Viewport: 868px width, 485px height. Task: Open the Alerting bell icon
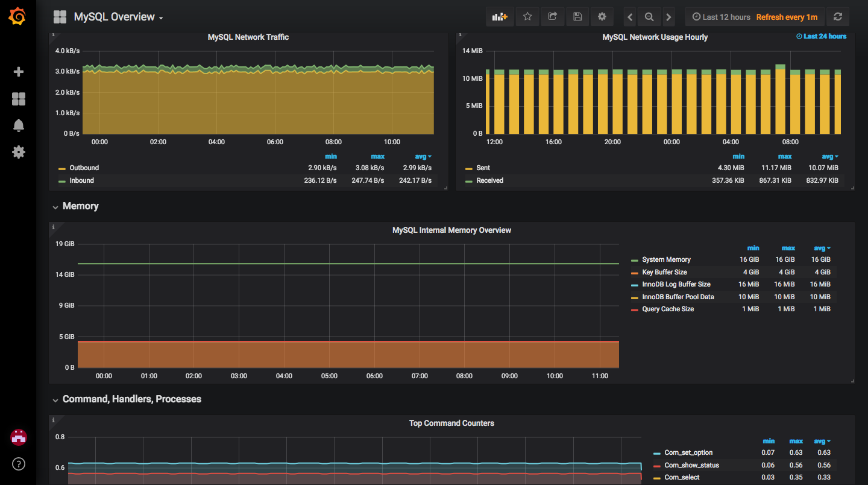(19, 125)
